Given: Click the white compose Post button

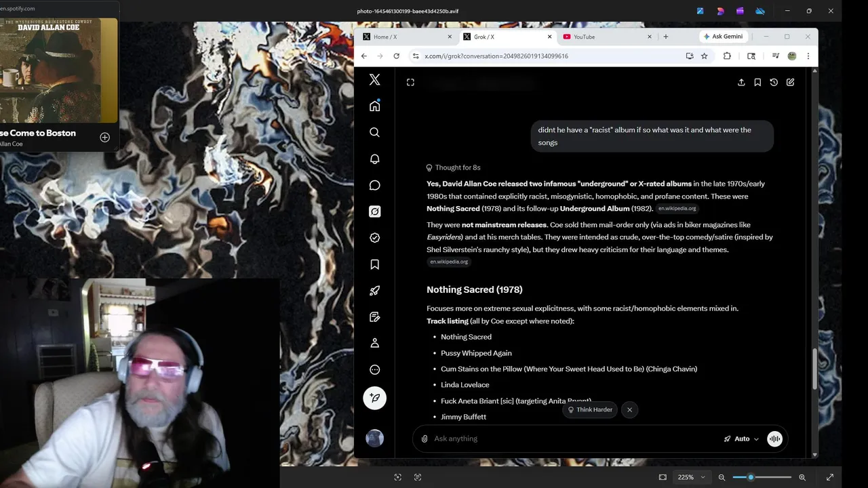Looking at the screenshot, I should click(x=374, y=398).
